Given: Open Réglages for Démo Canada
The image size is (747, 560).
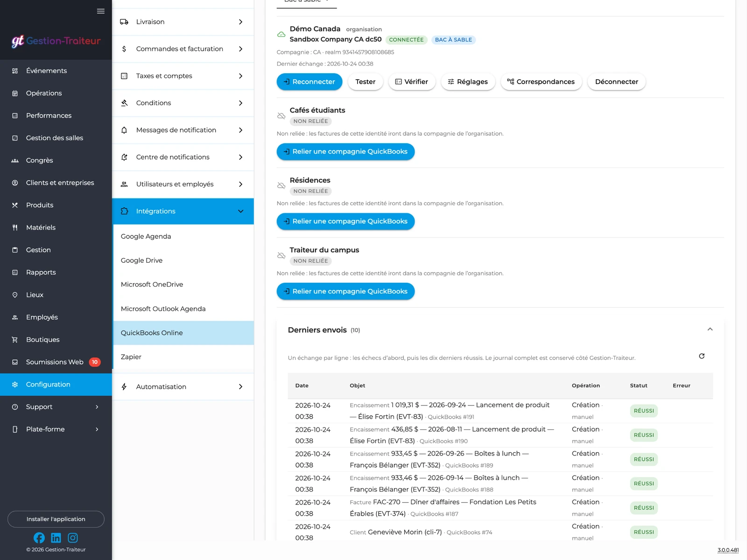Looking at the screenshot, I should pyautogui.click(x=468, y=82).
